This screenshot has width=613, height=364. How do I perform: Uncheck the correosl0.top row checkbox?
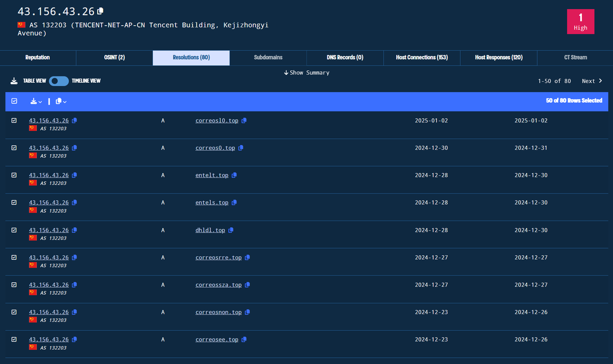tap(14, 120)
